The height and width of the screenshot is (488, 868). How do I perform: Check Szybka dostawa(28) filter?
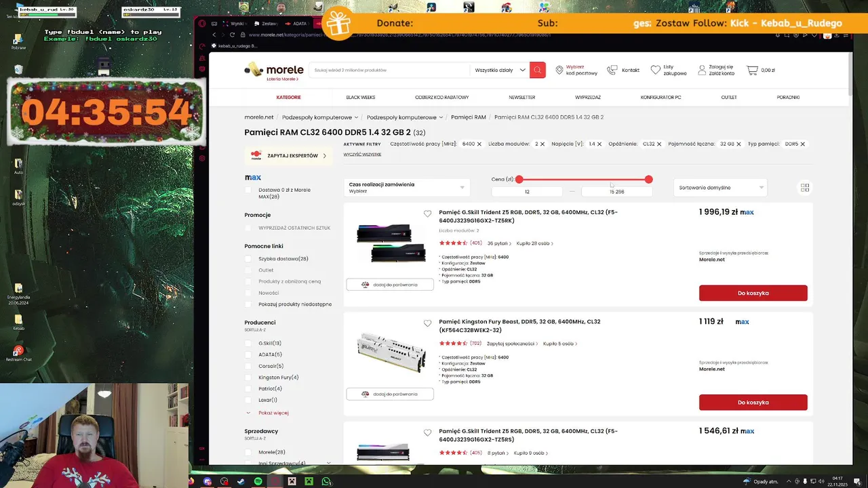[248, 259]
